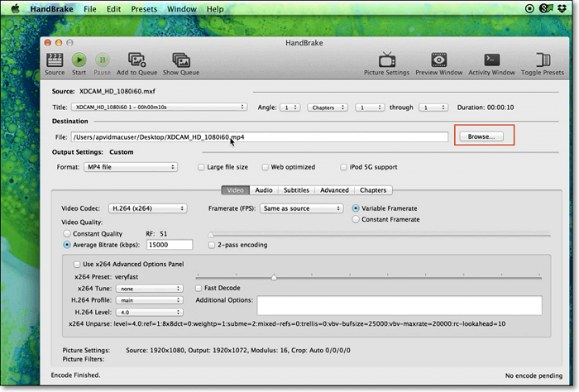579x392 pixels.
Task: Open the Presets menu in menu bar
Action: (144, 8)
